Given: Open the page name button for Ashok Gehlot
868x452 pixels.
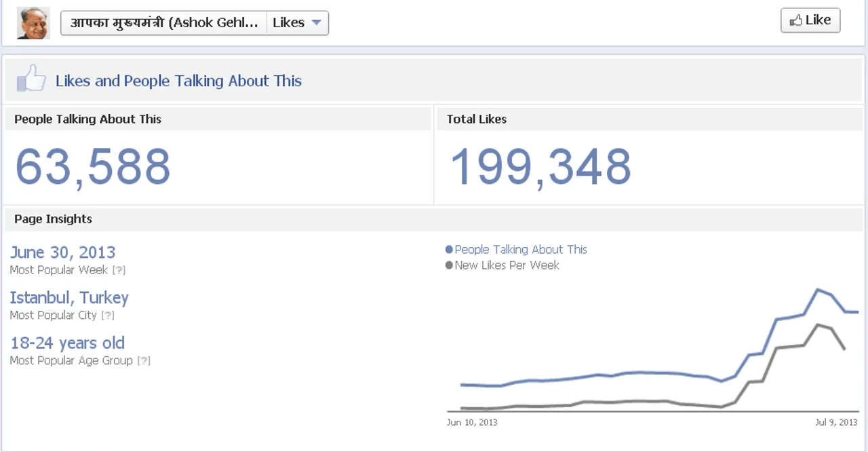Looking at the screenshot, I should click(x=163, y=23).
